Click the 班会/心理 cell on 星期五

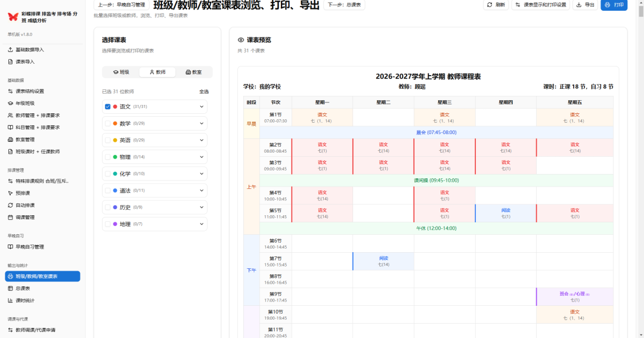(x=575, y=296)
